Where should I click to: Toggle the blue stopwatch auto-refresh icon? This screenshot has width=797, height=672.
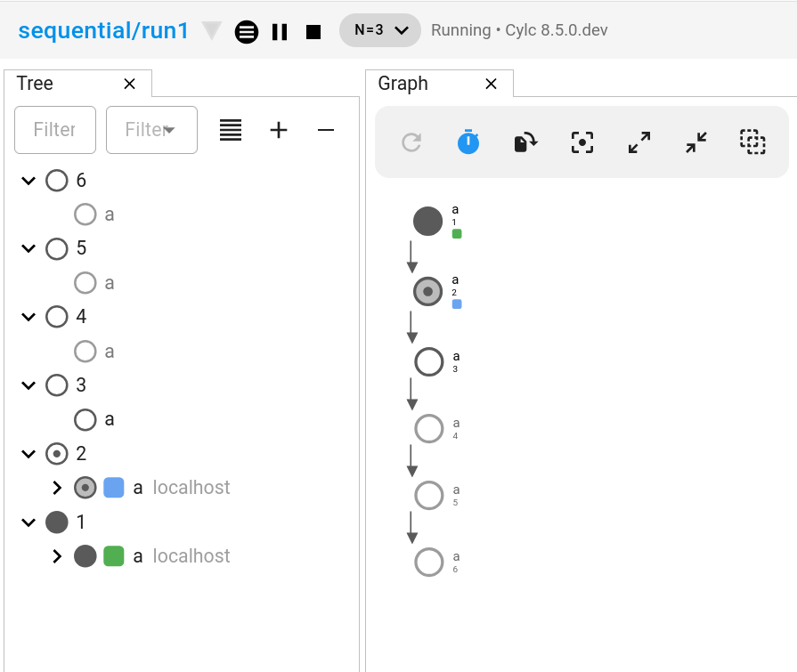click(468, 142)
